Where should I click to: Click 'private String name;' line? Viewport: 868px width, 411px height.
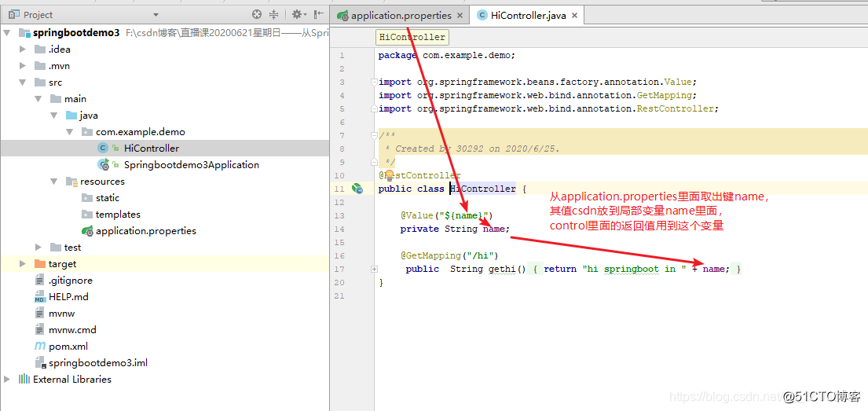pos(455,229)
